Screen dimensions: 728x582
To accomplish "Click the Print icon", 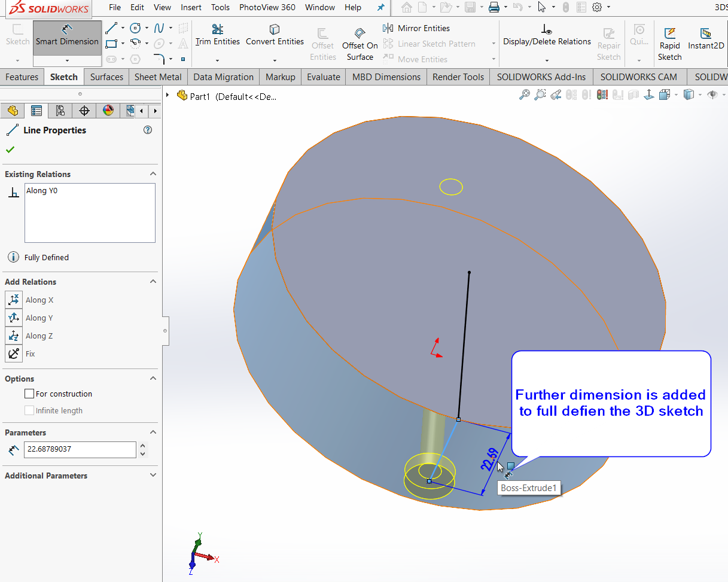I will pos(494,7).
